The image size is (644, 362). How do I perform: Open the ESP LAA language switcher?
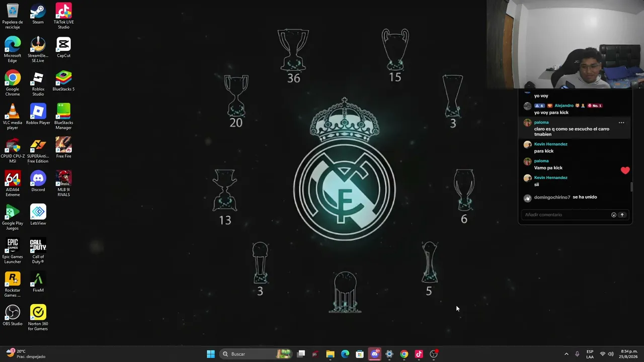[590, 354]
